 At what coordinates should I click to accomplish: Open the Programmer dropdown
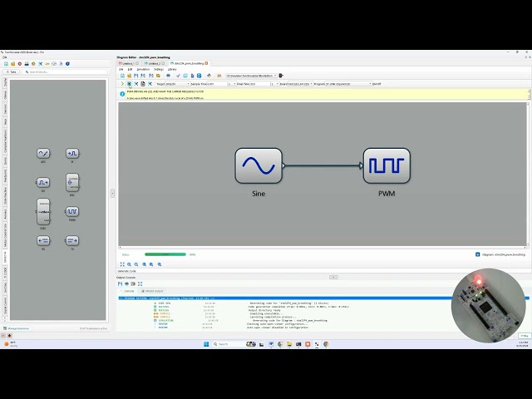[348, 84]
